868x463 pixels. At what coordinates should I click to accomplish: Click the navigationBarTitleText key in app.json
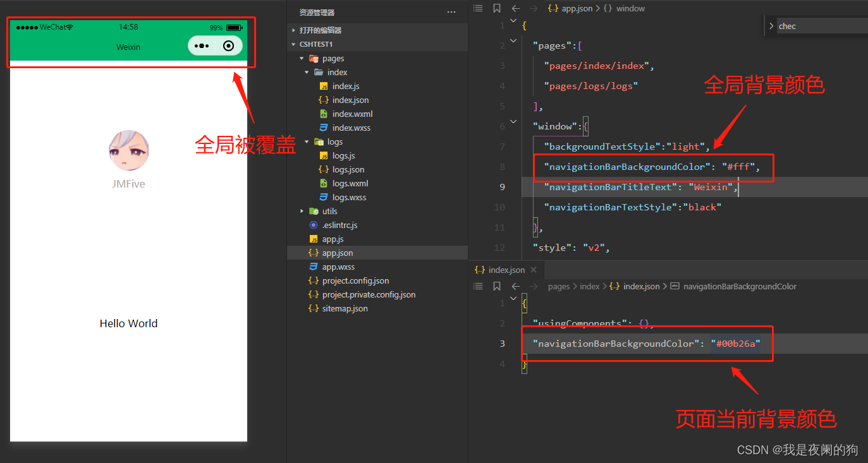click(611, 187)
